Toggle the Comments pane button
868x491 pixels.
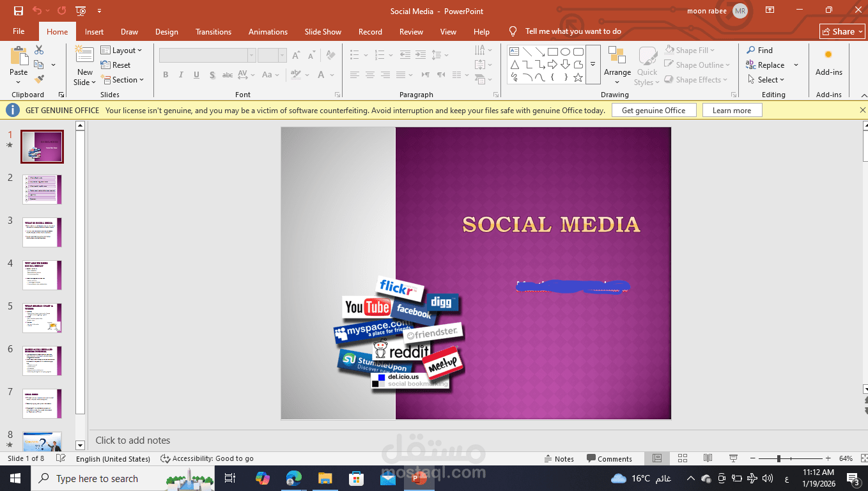coord(609,458)
